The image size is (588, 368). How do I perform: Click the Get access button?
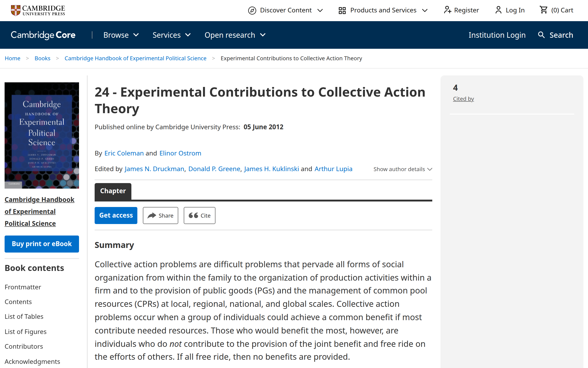116,216
